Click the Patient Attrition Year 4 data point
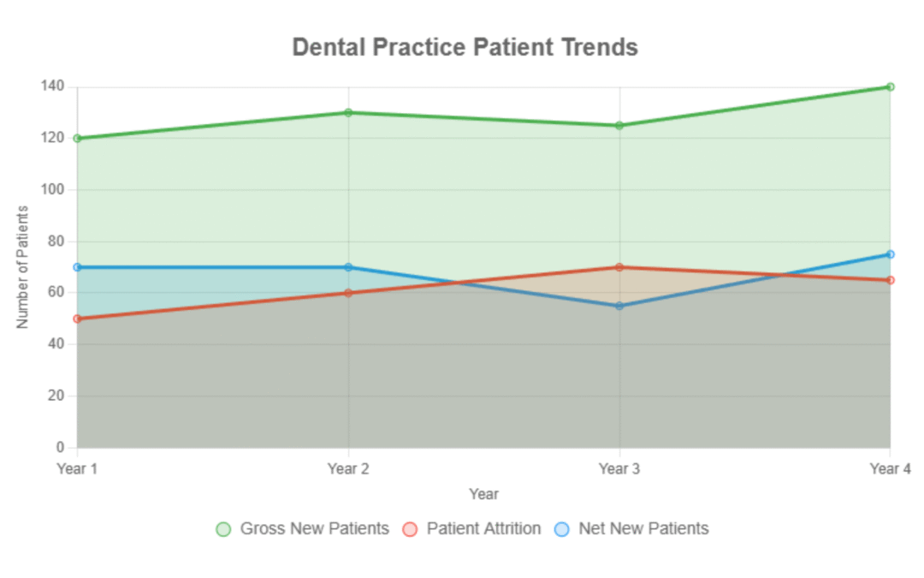The height and width of the screenshot is (578, 924). pyautogui.click(x=890, y=280)
